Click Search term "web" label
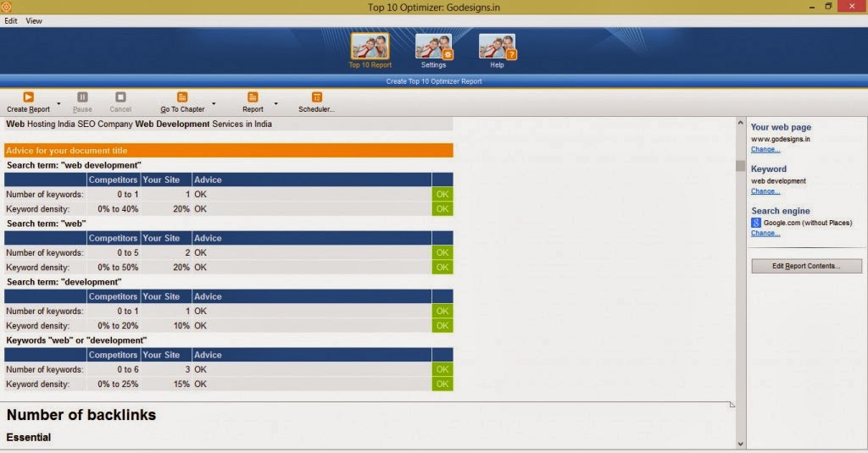 pos(46,224)
